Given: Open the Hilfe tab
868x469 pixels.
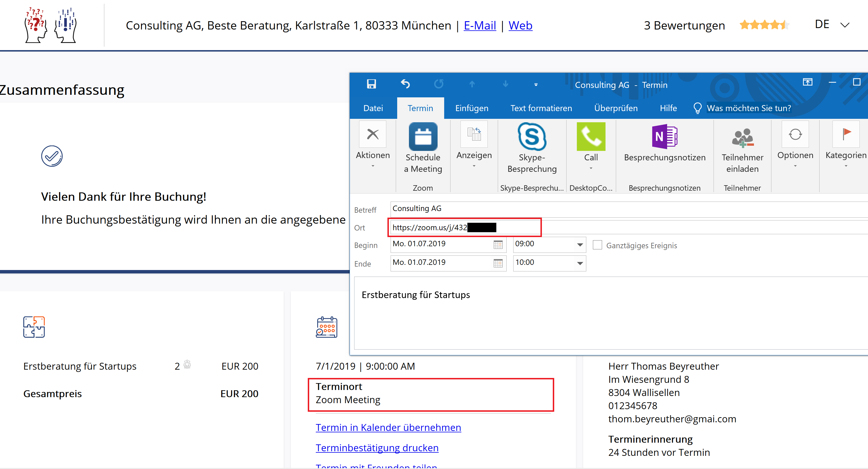Looking at the screenshot, I should [x=668, y=108].
